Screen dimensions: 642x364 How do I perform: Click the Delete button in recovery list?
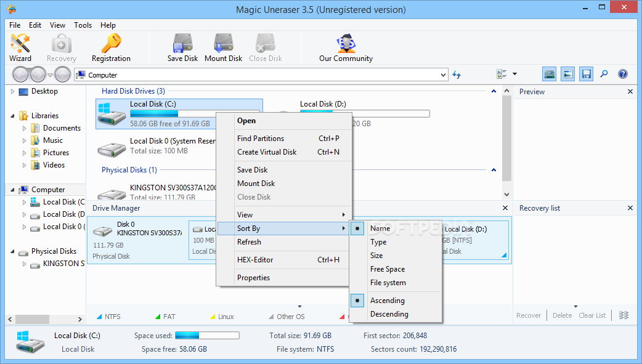[x=562, y=315]
